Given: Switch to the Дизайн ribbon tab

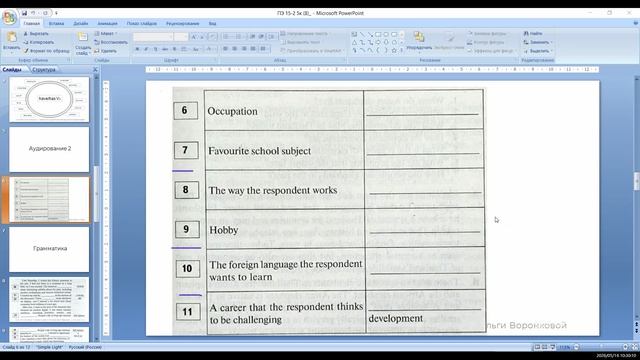Looking at the screenshot, I should (x=80, y=24).
